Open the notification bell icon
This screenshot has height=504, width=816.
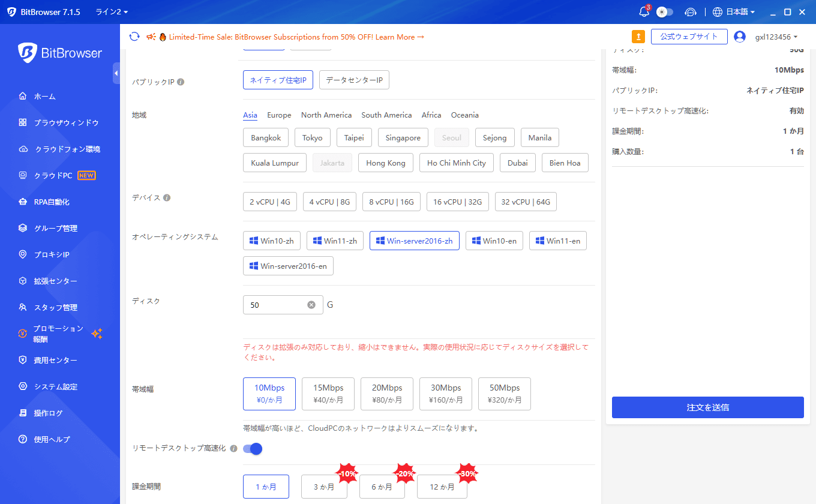pos(644,12)
